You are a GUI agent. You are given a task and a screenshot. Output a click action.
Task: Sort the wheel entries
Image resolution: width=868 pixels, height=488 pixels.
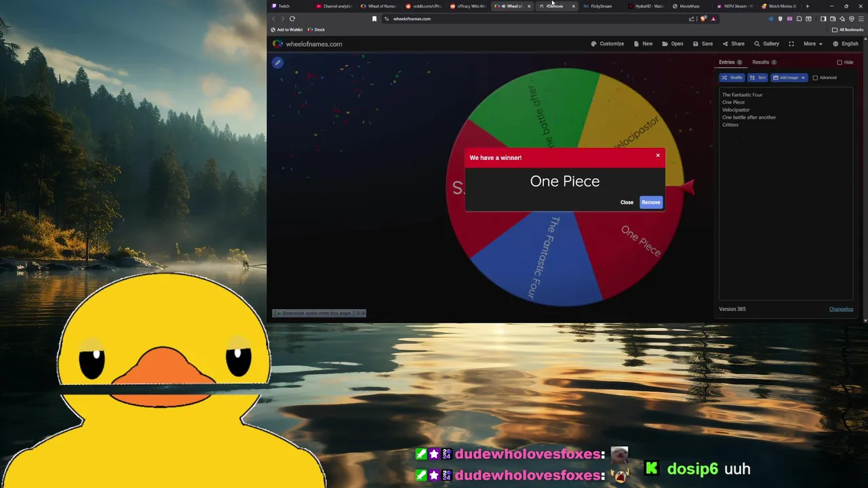757,78
